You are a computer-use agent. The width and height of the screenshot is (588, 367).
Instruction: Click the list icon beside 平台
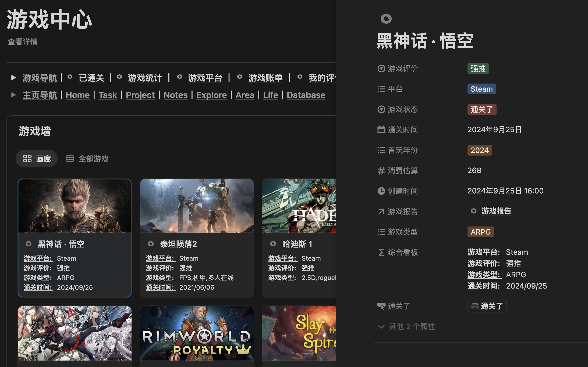coord(381,89)
